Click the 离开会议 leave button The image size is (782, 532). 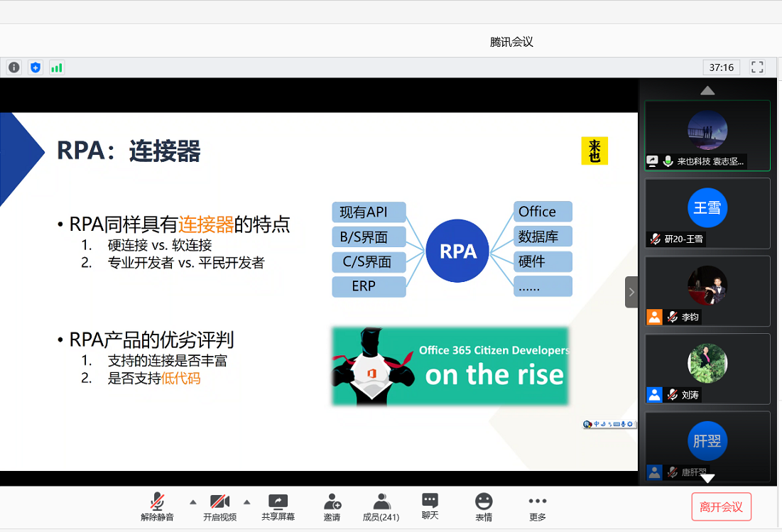[x=721, y=506]
